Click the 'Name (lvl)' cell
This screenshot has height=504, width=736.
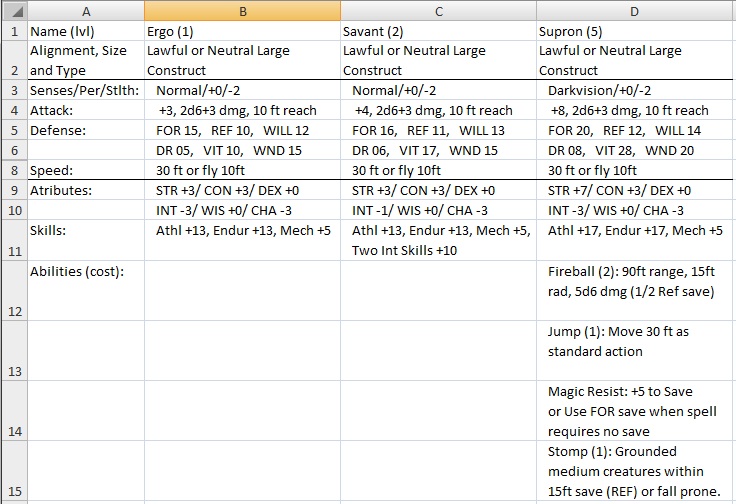85,31
